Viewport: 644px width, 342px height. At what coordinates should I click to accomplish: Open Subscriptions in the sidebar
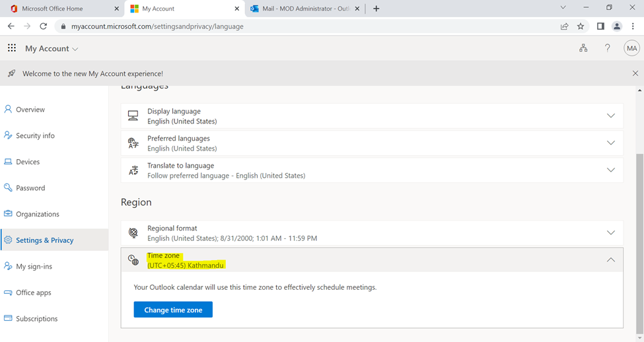point(54,319)
